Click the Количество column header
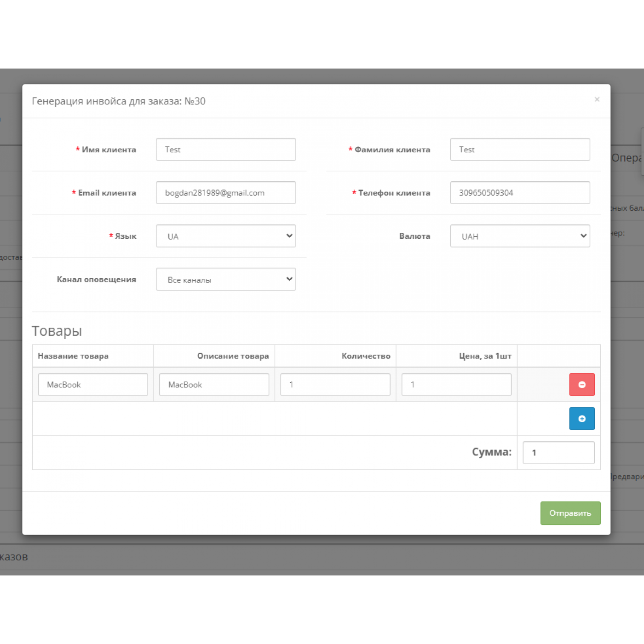The height and width of the screenshot is (644, 644). click(x=366, y=356)
